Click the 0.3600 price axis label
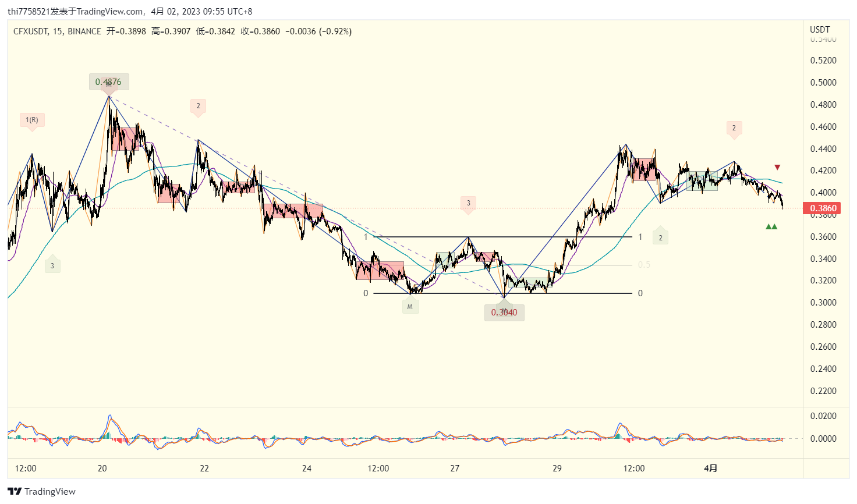857x504 pixels. pos(823,237)
